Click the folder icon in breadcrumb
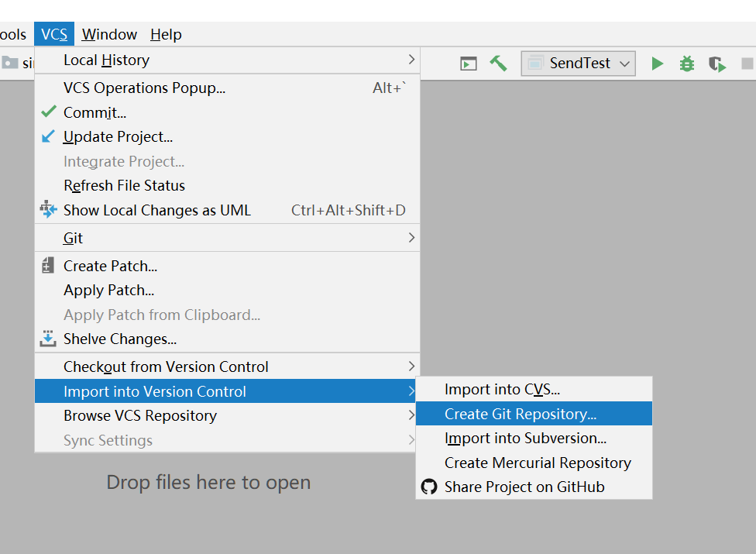This screenshot has height=554, width=756. point(9,63)
